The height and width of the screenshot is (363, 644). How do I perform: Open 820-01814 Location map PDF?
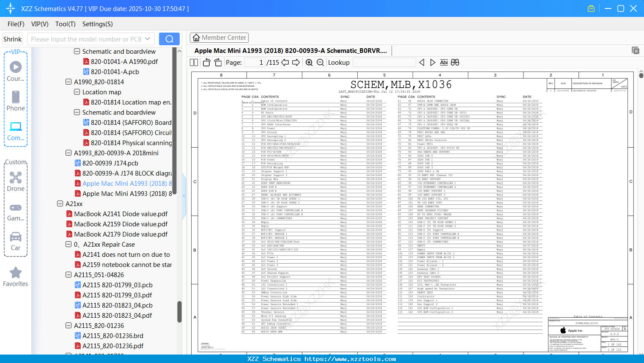point(127,102)
